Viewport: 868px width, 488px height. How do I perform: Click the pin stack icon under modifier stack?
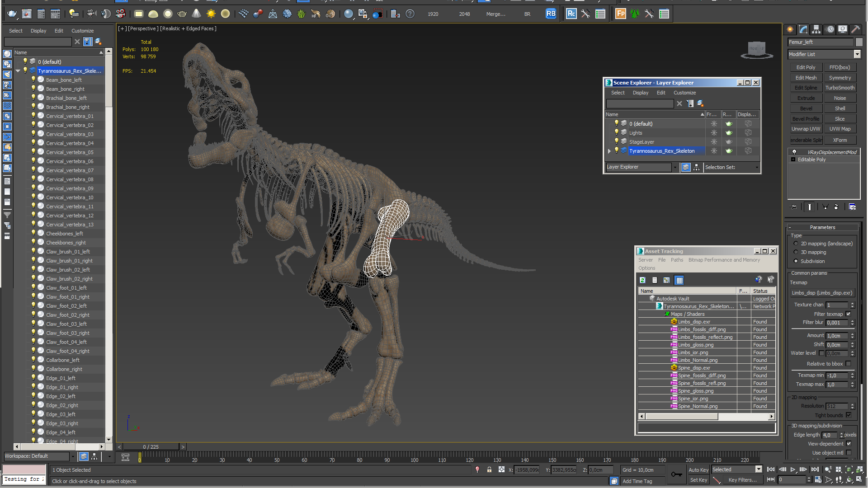(794, 207)
